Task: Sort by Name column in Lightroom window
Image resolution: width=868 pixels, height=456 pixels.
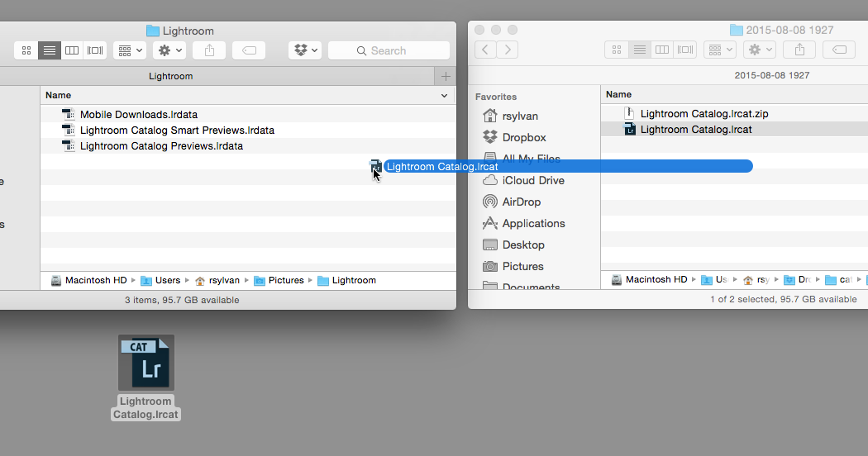Action: (58, 95)
